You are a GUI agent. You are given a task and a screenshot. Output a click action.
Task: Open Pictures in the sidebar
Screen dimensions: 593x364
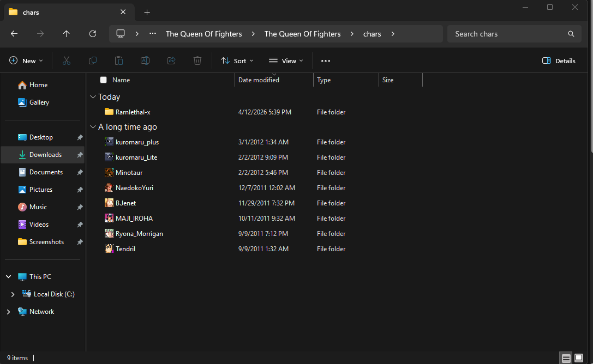pyautogui.click(x=41, y=189)
